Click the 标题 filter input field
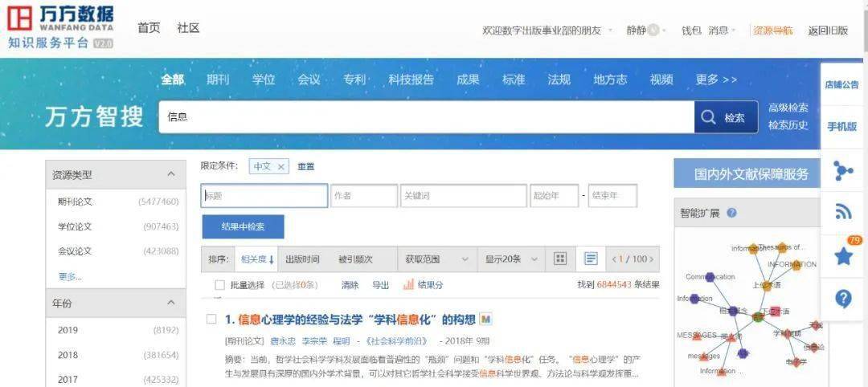Screen dimensions: 868x387 point(264,196)
